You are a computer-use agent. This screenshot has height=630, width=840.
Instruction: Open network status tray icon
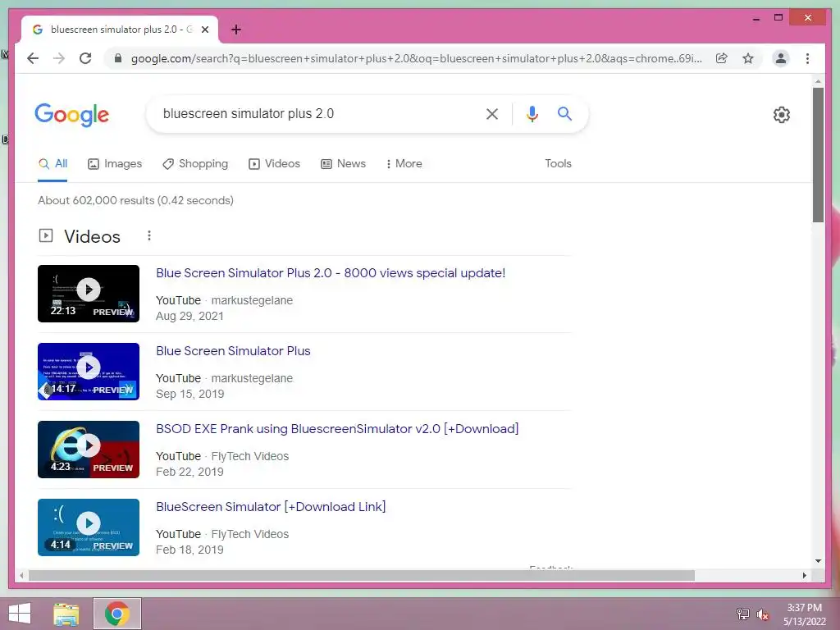coord(743,614)
